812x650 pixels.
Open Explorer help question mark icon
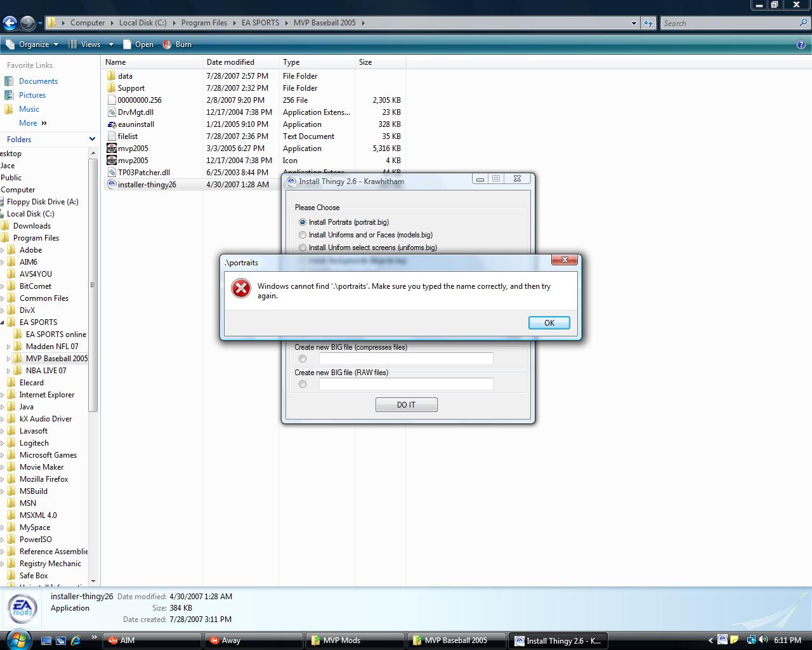[801, 44]
